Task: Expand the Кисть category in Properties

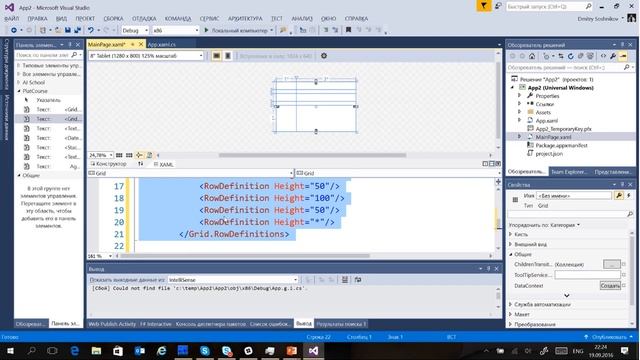Action: click(x=511, y=234)
